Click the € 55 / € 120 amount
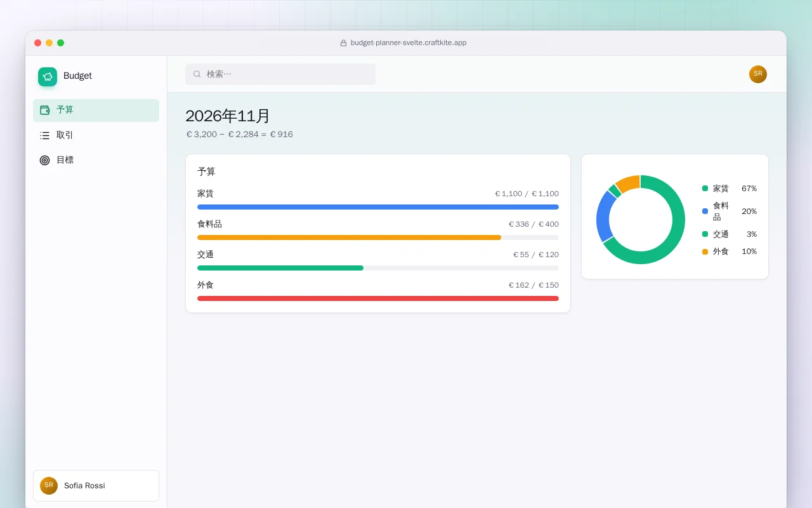This screenshot has width=812, height=508. 536,255
